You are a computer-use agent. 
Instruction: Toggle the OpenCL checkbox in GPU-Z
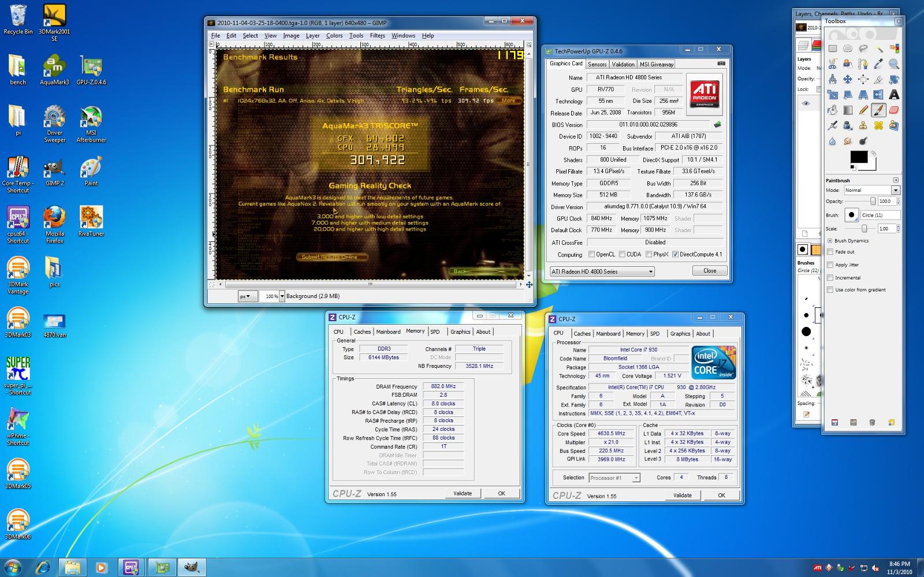click(x=591, y=254)
